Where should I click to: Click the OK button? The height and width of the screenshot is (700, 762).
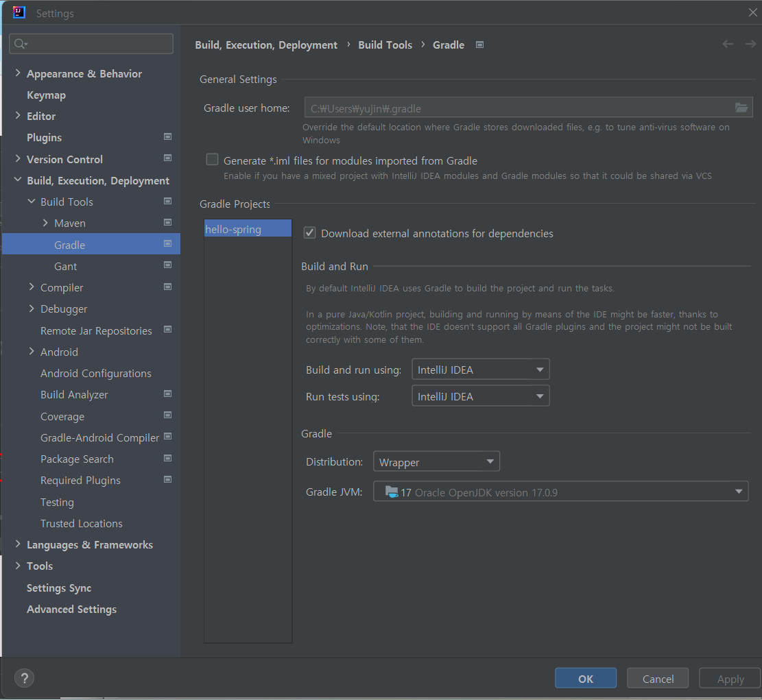click(x=586, y=678)
